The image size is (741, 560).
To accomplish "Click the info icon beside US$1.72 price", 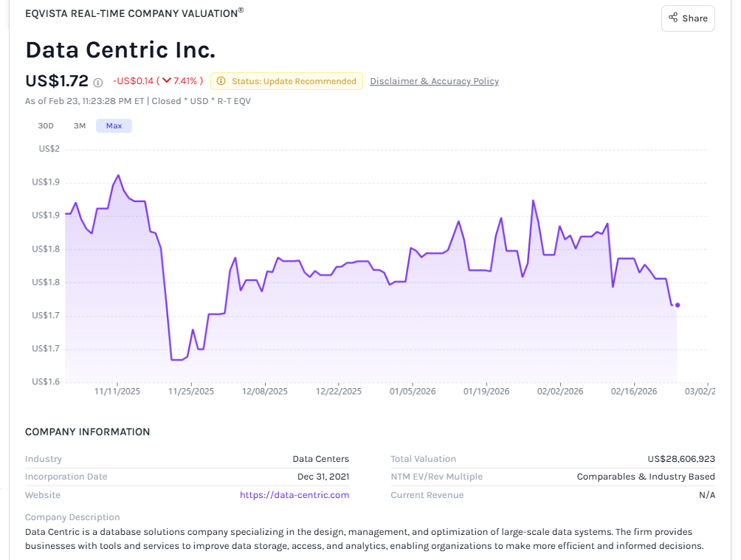I will (98, 83).
